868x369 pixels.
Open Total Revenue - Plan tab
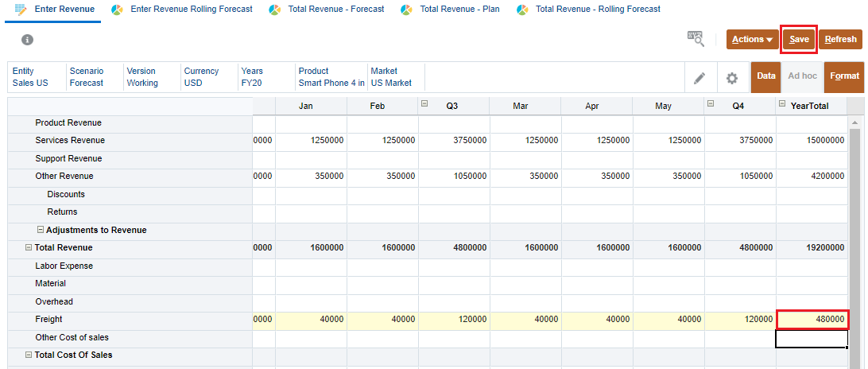click(459, 10)
